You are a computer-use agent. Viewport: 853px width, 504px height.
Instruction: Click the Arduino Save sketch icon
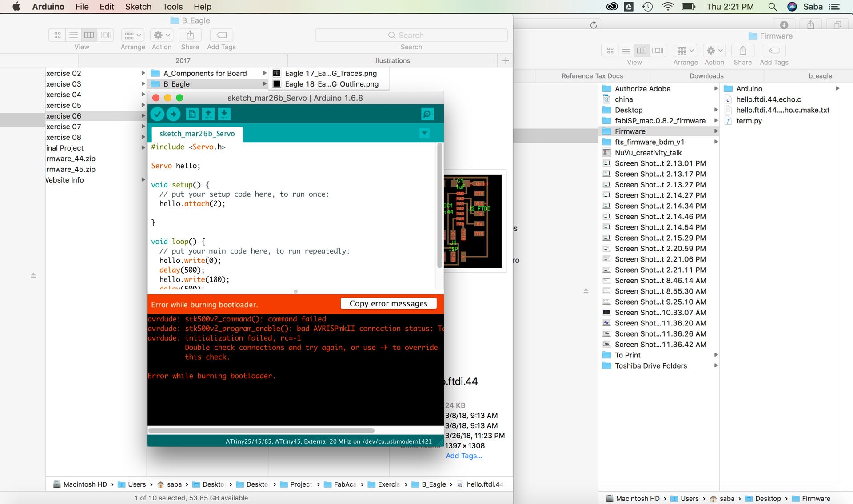click(x=224, y=114)
